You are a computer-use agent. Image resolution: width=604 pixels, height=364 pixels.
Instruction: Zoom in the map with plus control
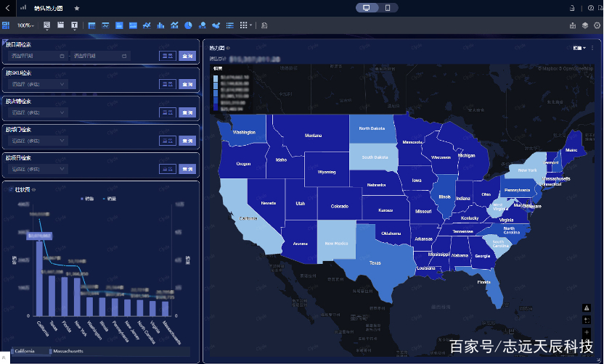[x=587, y=332]
